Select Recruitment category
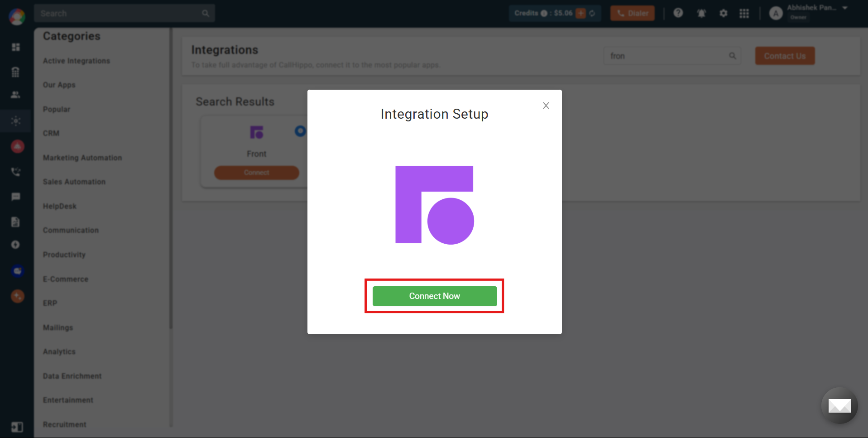This screenshot has width=868, height=438. coord(64,424)
